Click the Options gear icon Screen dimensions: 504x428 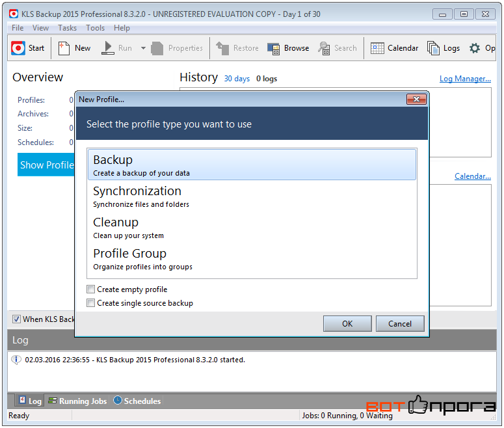point(475,48)
